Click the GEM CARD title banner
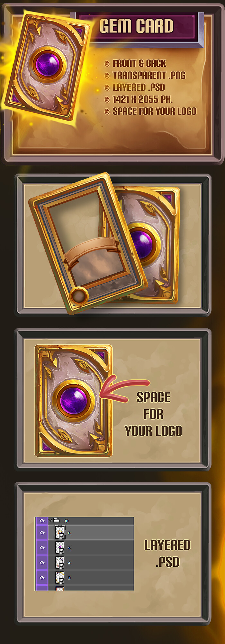This screenshot has height=644, width=225. pyautogui.click(x=137, y=26)
